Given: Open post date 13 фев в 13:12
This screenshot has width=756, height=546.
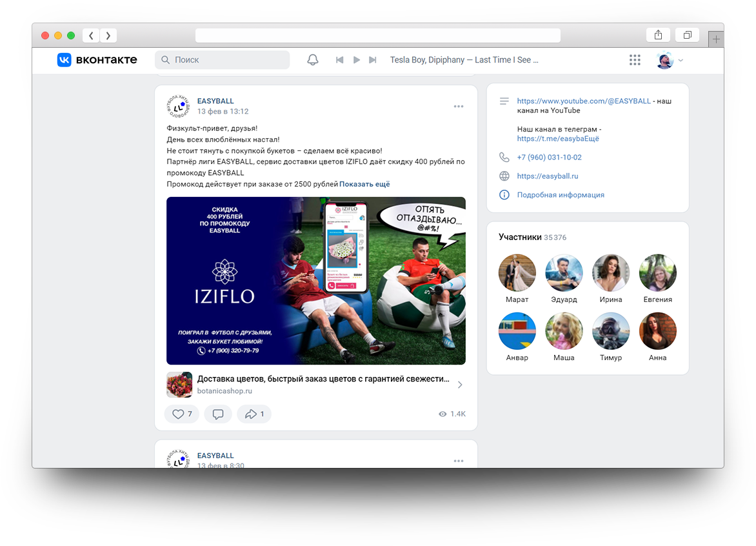Looking at the screenshot, I should [223, 112].
